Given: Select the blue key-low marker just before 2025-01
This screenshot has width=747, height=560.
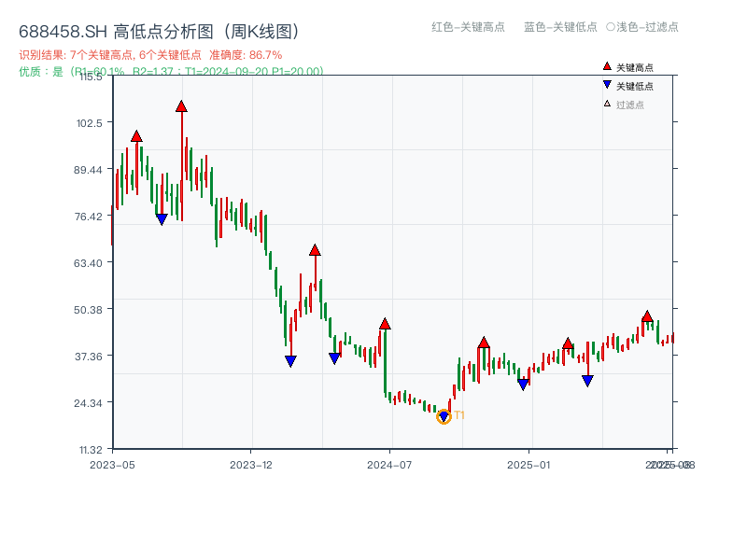Looking at the screenshot, I should (523, 385).
